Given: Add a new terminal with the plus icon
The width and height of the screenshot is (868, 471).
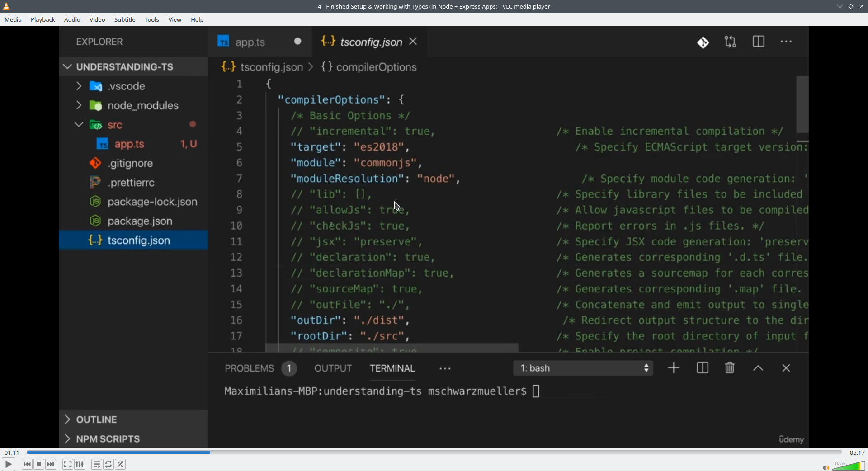Looking at the screenshot, I should tap(673, 368).
